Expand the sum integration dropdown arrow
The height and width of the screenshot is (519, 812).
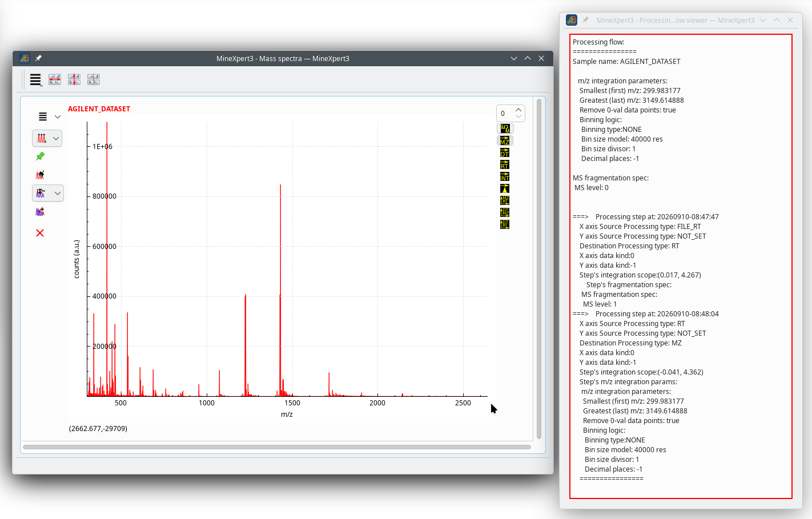(58, 193)
